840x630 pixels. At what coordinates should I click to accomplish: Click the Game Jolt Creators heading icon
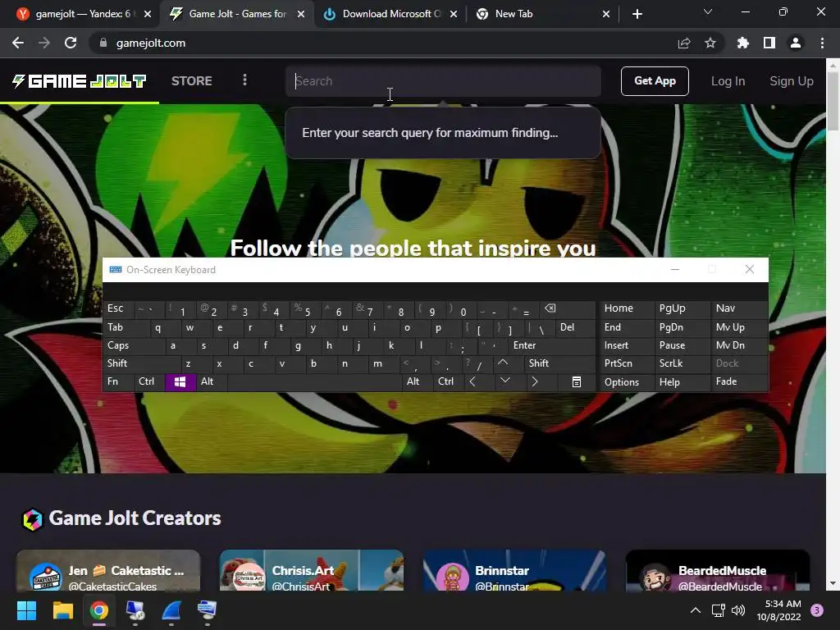point(32,519)
